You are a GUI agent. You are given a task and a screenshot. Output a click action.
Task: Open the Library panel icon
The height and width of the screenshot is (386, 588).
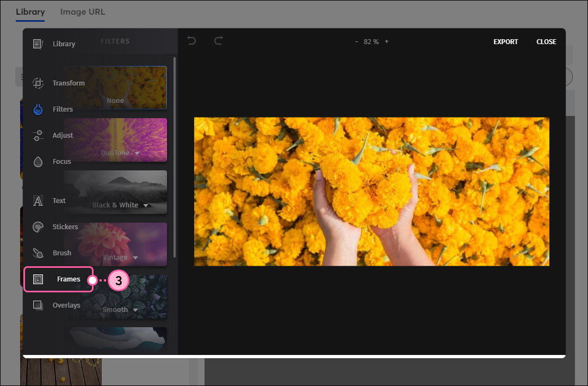point(38,44)
